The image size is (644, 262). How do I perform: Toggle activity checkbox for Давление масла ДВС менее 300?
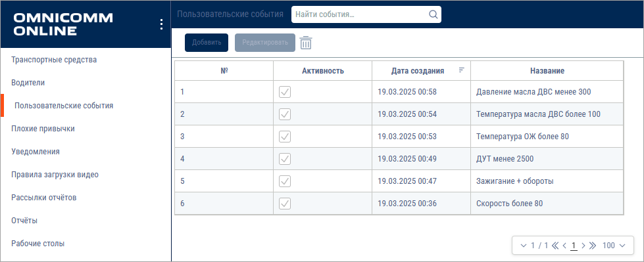click(285, 92)
